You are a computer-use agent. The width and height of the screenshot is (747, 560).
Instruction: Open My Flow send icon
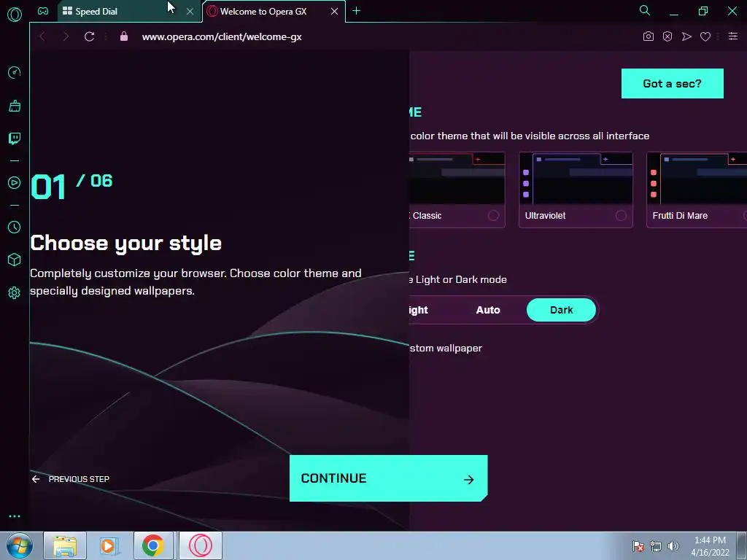pyautogui.click(x=686, y=36)
